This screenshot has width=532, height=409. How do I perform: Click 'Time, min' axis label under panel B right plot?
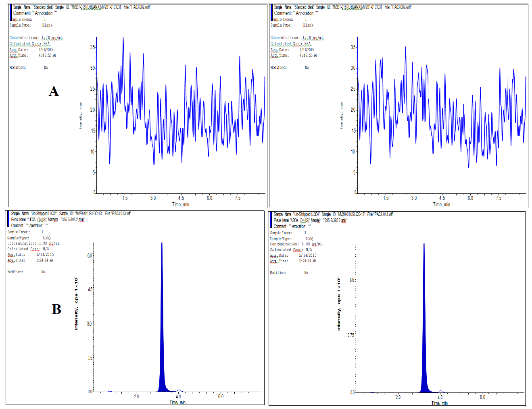coord(439,403)
